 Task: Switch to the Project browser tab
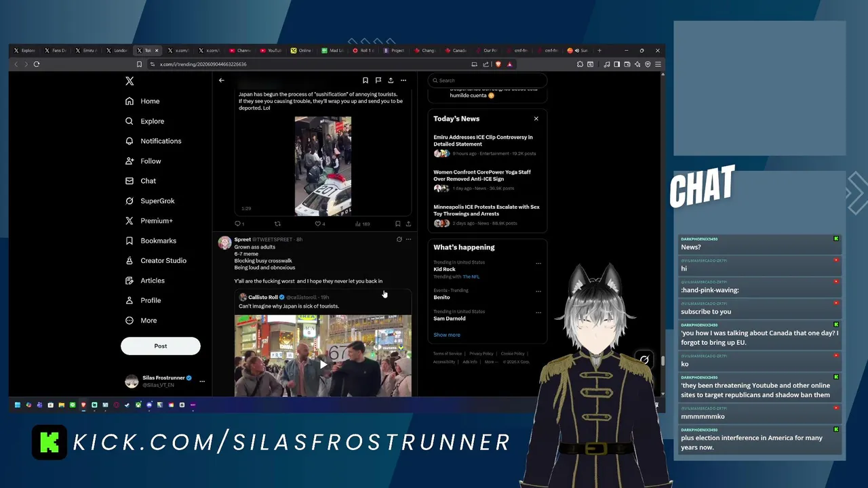(394, 50)
